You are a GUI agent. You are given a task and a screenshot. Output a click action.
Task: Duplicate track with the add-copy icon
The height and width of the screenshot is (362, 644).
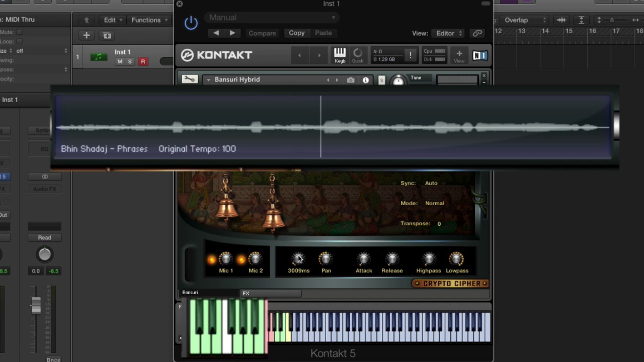click(107, 35)
